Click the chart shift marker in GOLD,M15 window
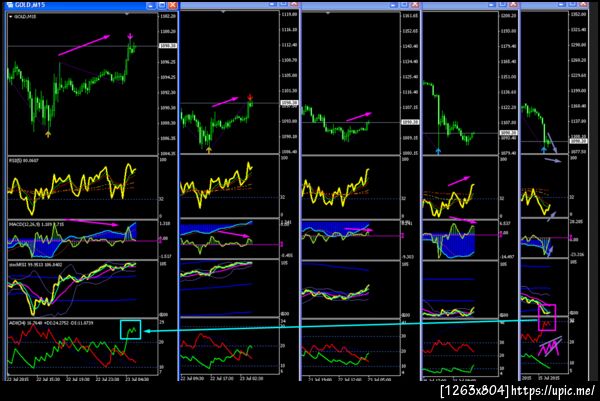The width and height of the screenshot is (600, 401). pos(127,14)
